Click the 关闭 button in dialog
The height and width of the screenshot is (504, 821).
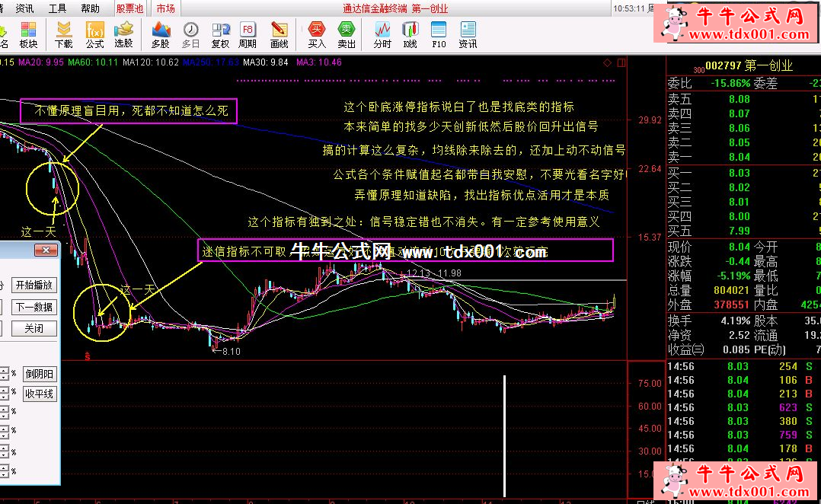point(34,328)
